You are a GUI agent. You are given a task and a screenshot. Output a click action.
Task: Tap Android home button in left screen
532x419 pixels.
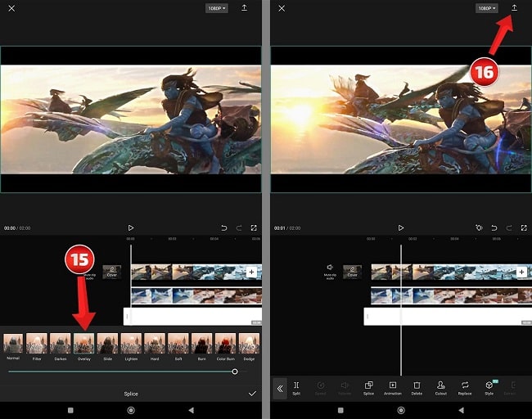131,411
